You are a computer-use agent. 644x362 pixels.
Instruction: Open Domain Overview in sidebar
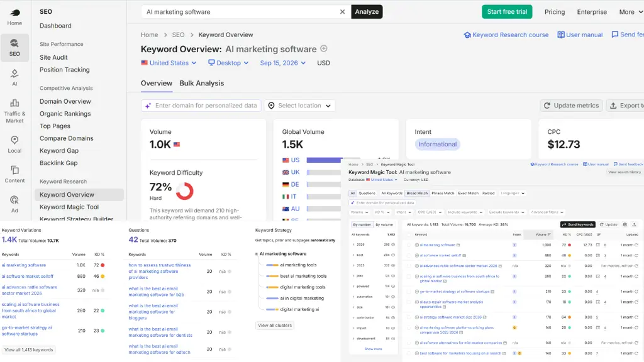click(65, 101)
